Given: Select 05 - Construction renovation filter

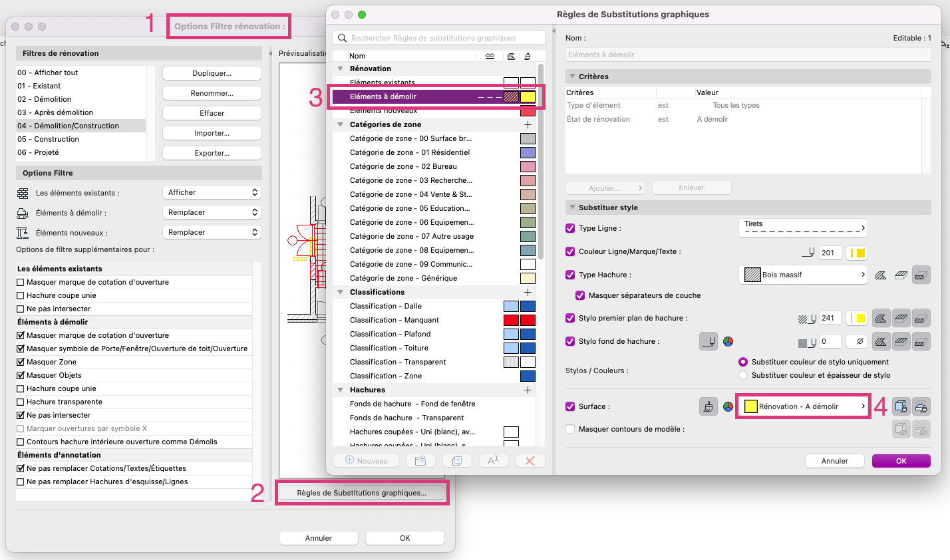Looking at the screenshot, I should (80, 139).
